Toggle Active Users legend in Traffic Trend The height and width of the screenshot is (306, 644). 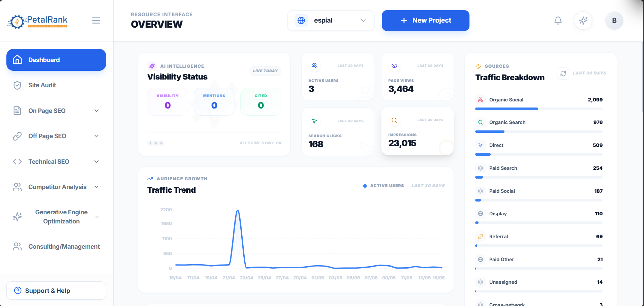pyautogui.click(x=384, y=186)
